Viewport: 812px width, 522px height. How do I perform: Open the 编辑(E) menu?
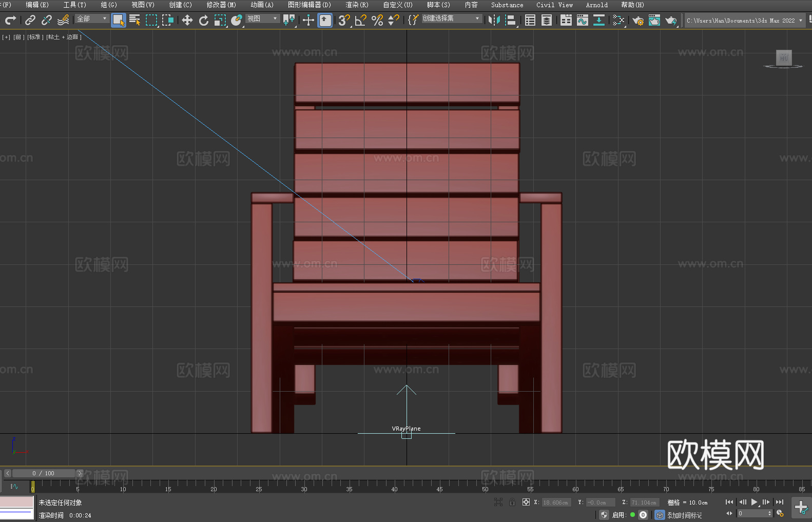click(37, 5)
